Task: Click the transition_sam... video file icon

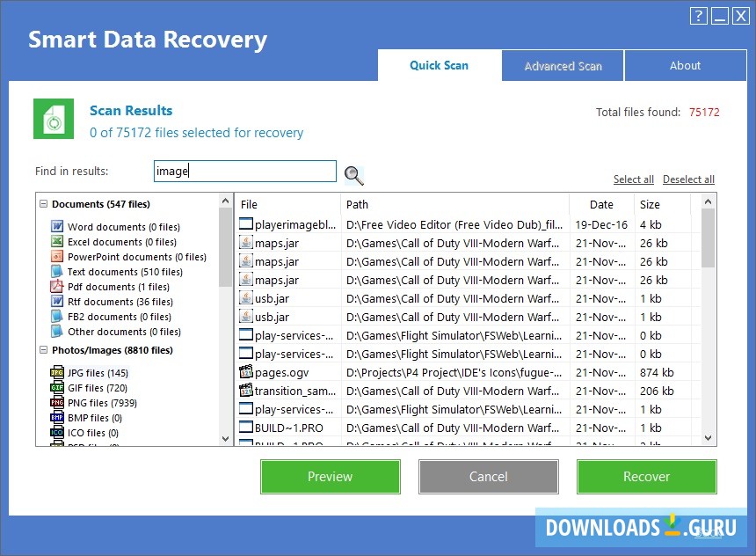Action: [246, 390]
